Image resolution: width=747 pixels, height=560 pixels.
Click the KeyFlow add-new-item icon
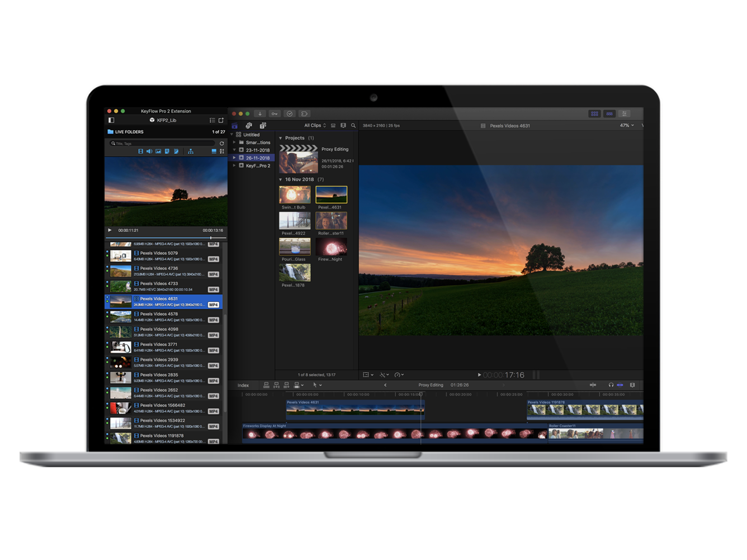(x=221, y=120)
